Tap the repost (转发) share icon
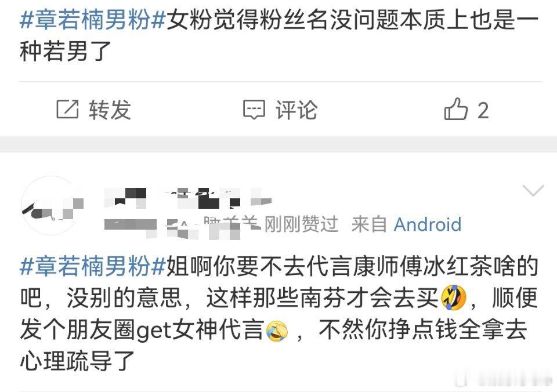This screenshot has height=392, width=557. 67,110
